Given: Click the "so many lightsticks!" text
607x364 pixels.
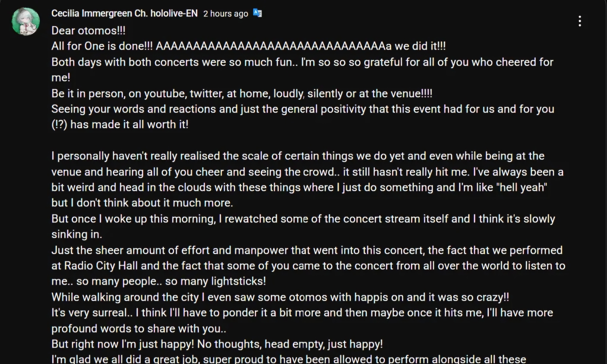Looking at the screenshot, I should [x=215, y=281].
